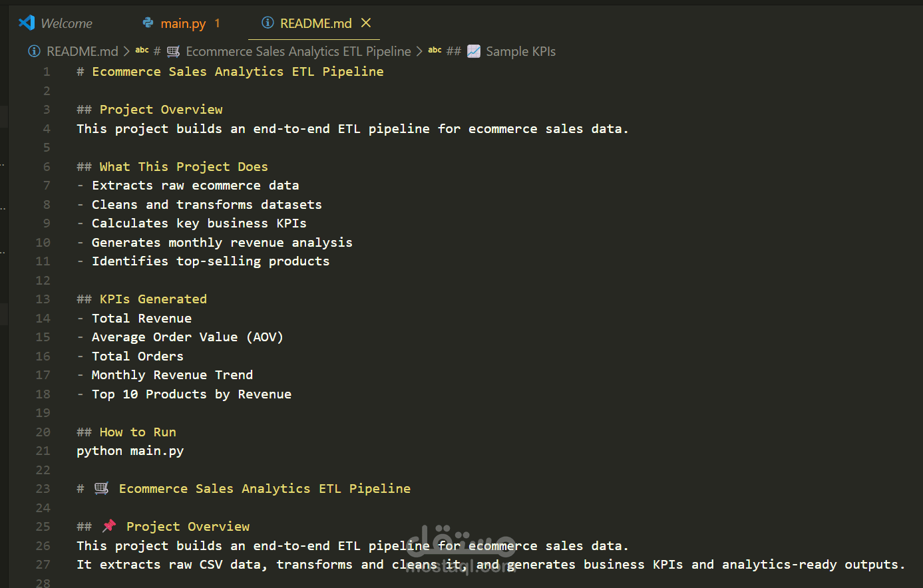Click the first abc symbol icon in breadcrumbs
The width and height of the screenshot is (923, 588).
(142, 51)
